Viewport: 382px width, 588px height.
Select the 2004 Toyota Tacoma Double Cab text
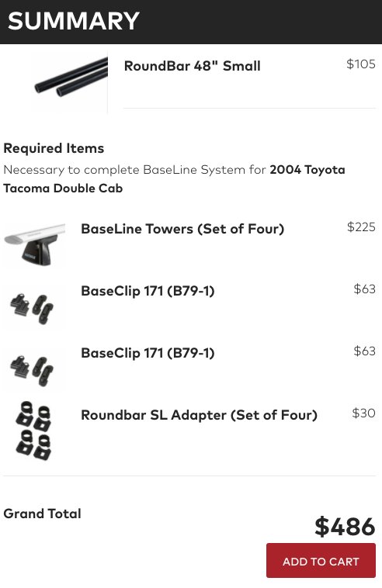[x=174, y=179]
